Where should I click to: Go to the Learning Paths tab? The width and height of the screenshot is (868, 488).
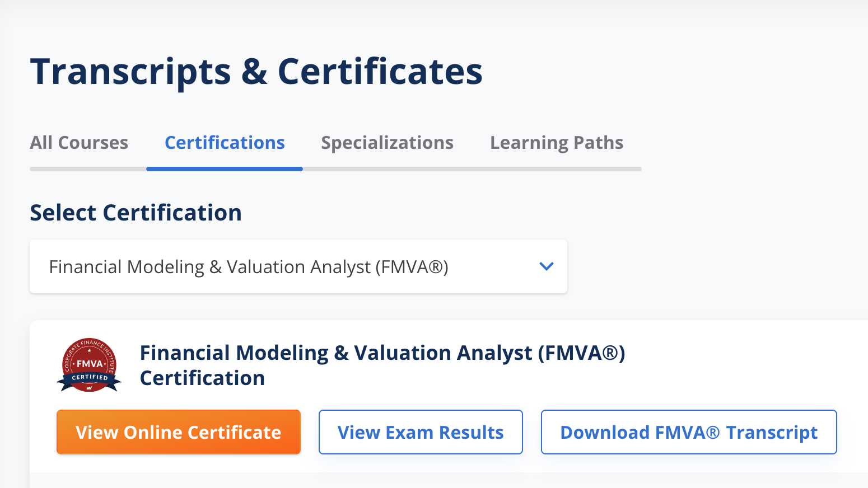pos(556,143)
